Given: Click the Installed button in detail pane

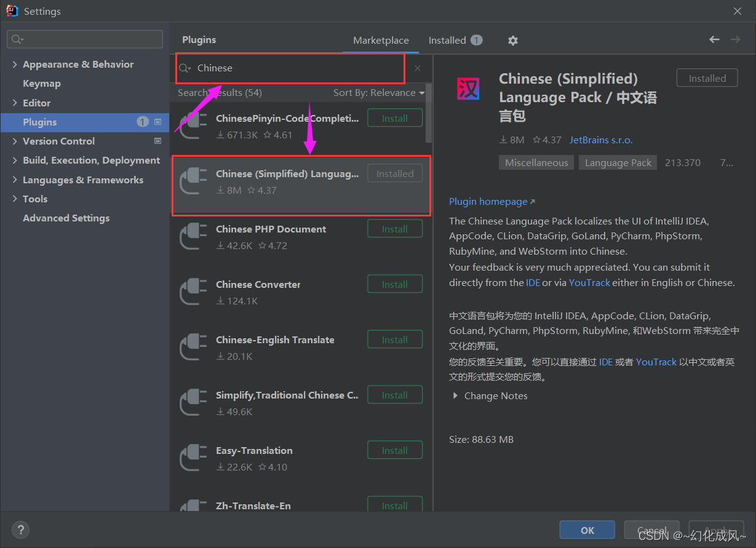Looking at the screenshot, I should coord(707,78).
